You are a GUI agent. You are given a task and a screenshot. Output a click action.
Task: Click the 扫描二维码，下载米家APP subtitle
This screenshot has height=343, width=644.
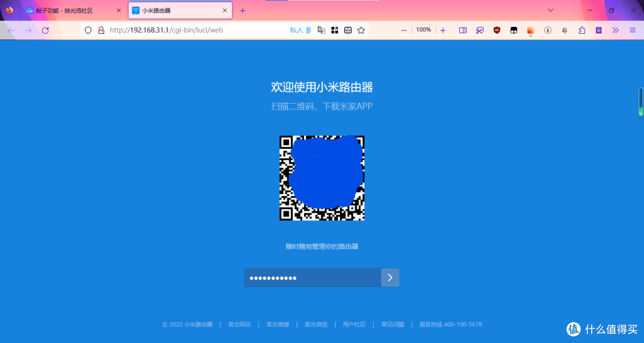pyautogui.click(x=322, y=106)
